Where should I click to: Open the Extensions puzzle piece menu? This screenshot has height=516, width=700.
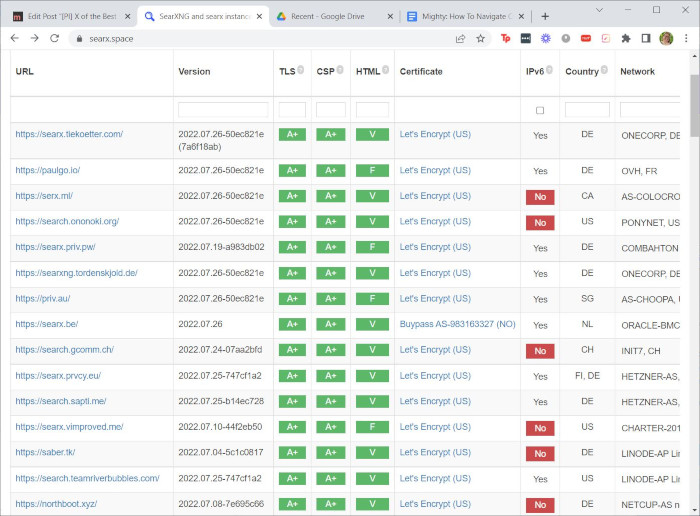coord(626,39)
